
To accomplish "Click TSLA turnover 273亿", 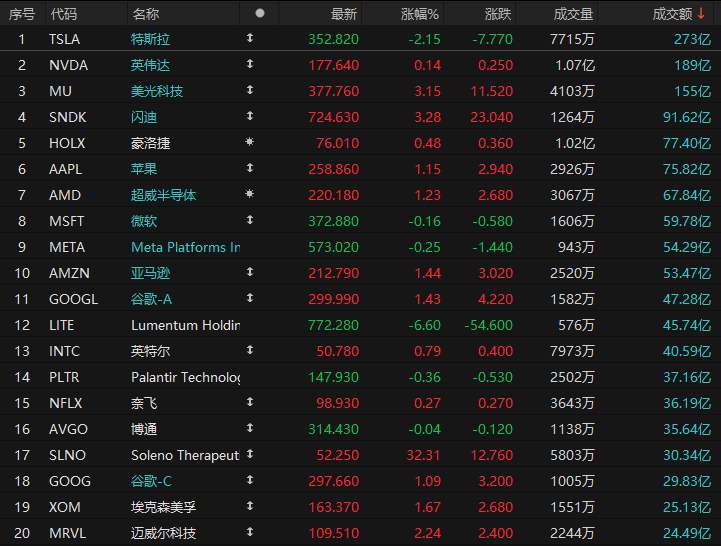I will (692, 39).
